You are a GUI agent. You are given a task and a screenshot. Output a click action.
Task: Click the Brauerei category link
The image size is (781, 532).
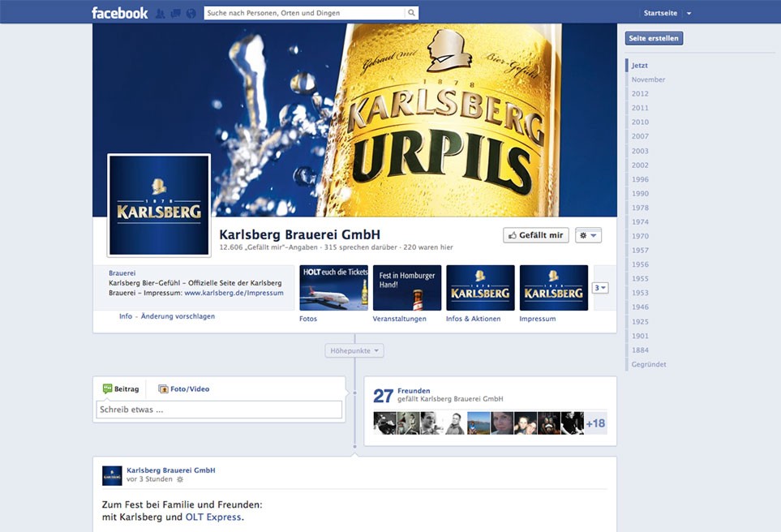click(122, 273)
